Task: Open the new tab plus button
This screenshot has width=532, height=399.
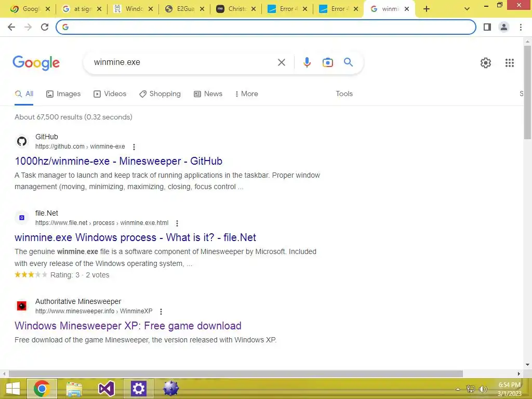Action: pyautogui.click(x=427, y=9)
